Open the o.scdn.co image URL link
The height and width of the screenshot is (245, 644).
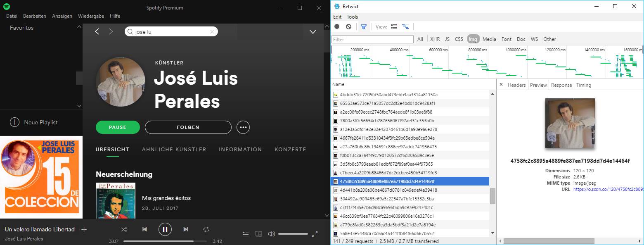click(607, 189)
